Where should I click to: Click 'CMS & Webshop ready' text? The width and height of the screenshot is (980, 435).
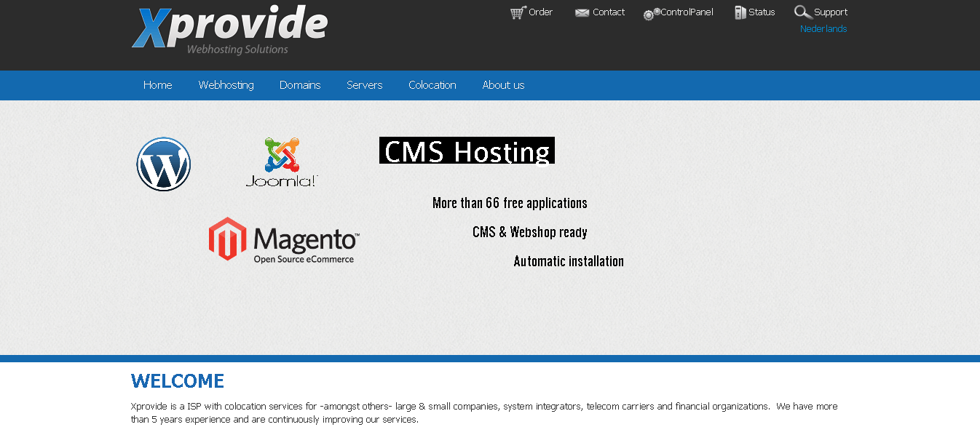click(x=530, y=232)
